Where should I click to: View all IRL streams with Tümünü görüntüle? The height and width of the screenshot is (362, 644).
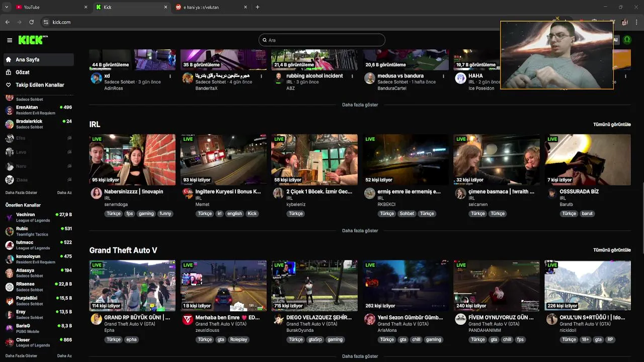coord(612,124)
